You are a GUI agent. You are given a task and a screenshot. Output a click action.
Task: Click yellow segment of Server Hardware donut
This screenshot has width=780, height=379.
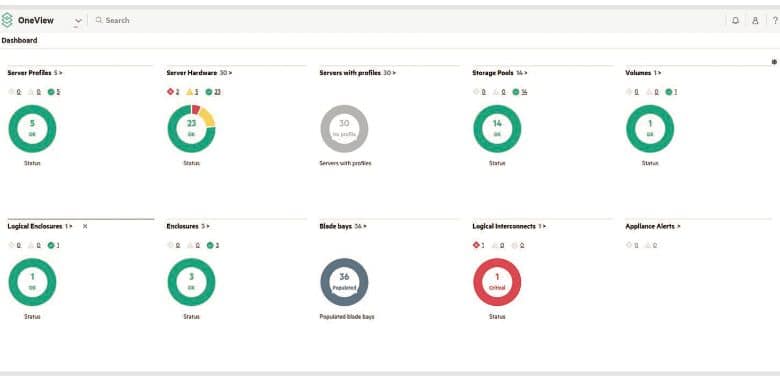point(208,117)
